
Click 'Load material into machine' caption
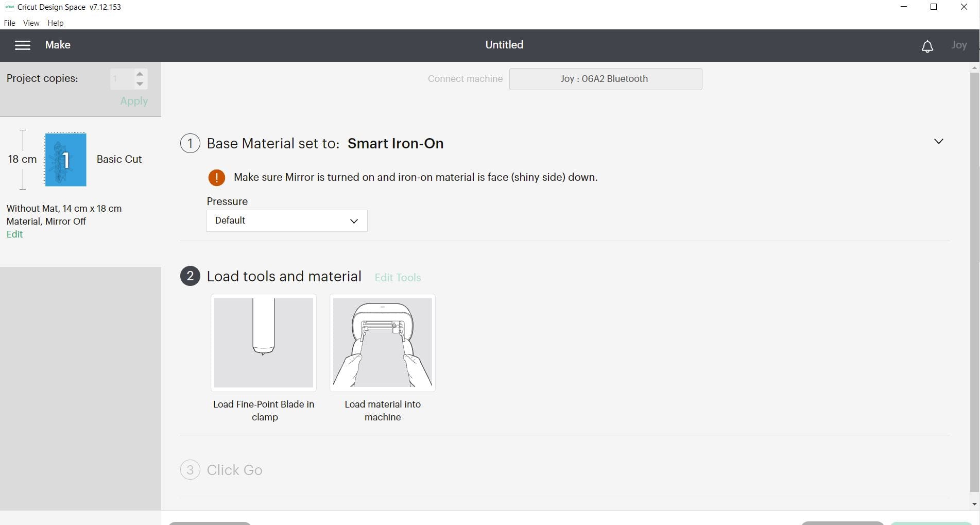pos(383,411)
